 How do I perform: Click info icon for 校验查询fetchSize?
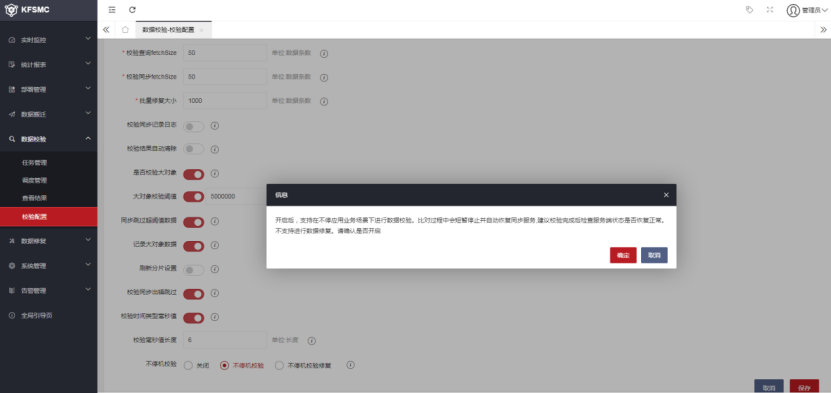[x=324, y=53]
